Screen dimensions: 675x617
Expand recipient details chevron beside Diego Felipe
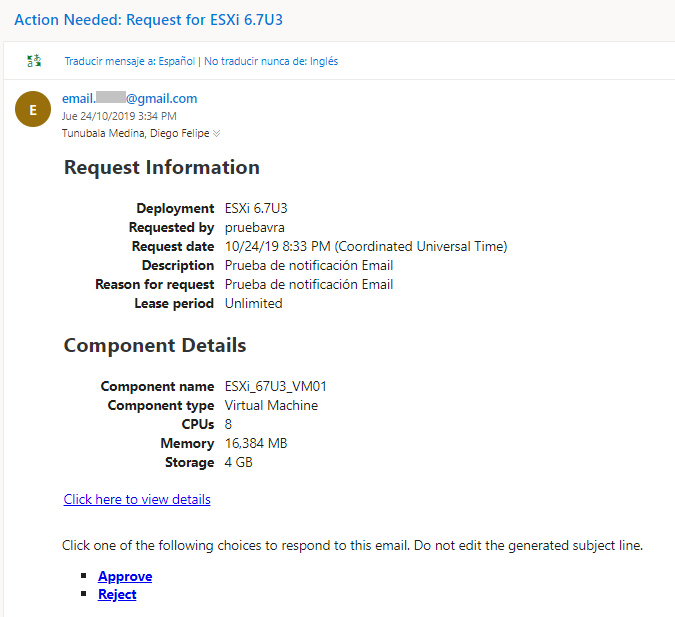(x=217, y=133)
